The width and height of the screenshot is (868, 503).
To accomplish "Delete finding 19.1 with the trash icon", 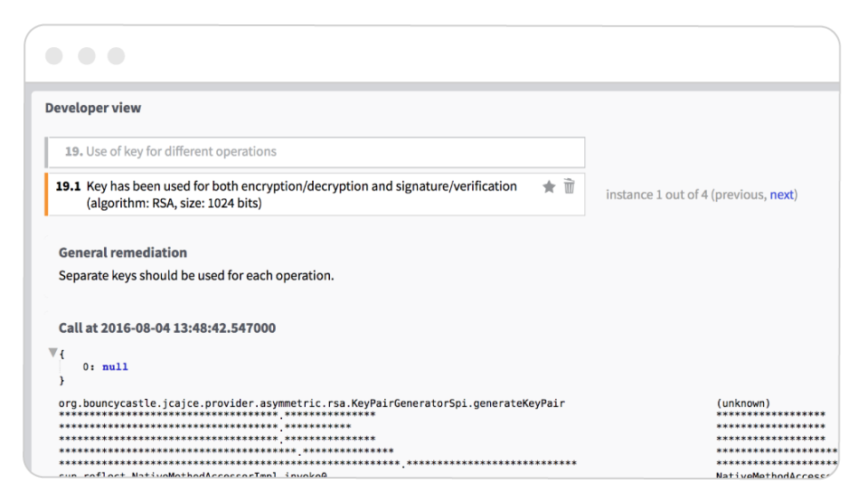I will coord(569,186).
